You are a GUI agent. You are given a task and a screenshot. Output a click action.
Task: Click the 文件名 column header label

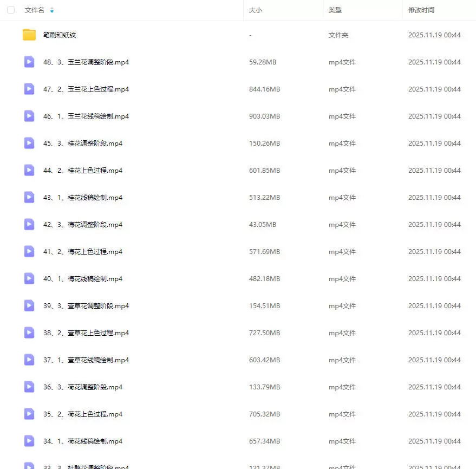coord(35,10)
